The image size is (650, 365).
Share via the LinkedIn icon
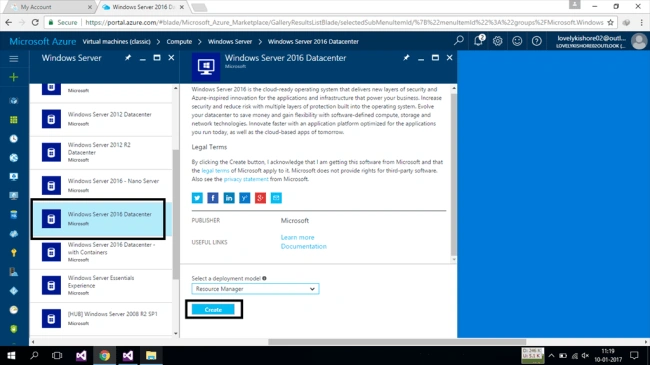[228, 198]
